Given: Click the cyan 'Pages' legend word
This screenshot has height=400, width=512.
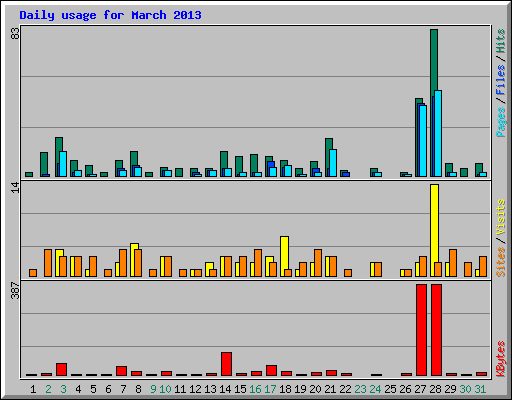Looking at the screenshot, I should pyautogui.click(x=501, y=122).
